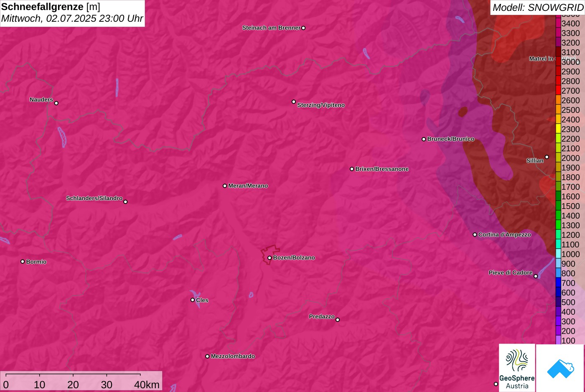Viewport: 585px width, 392px height.
Task: Click the Cles label text
Action: [202, 300]
